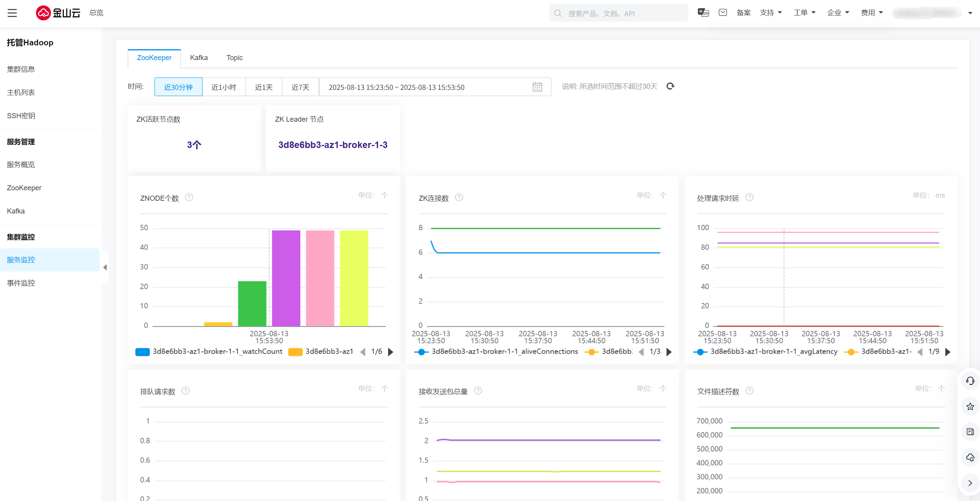Viewport: 980px width, 501px height.
Task: Click the customer service headset icon
Action: click(x=970, y=381)
